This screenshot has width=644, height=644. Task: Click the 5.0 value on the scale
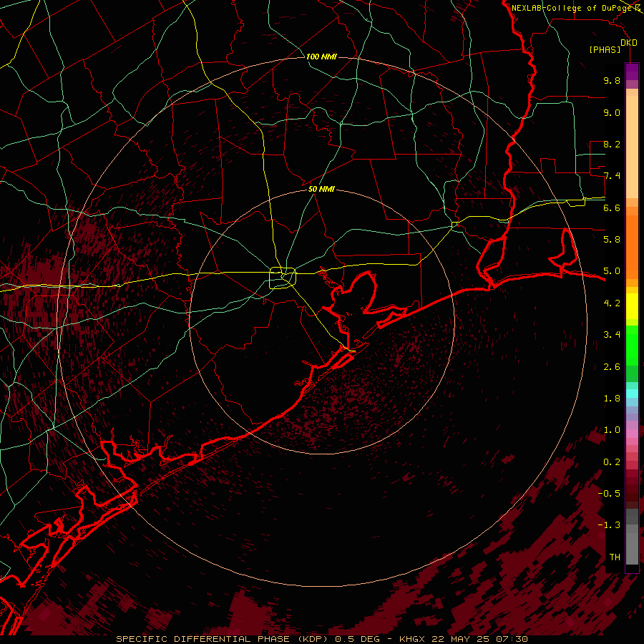coord(612,271)
